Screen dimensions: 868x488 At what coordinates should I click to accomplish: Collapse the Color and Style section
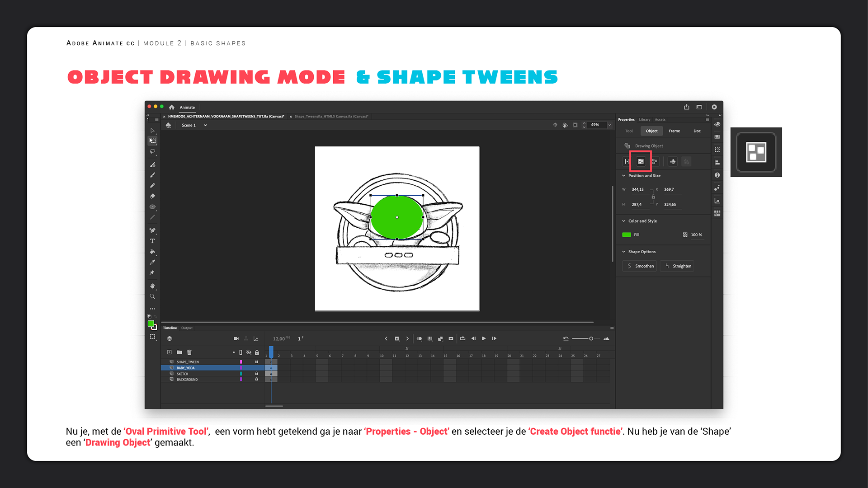point(624,221)
